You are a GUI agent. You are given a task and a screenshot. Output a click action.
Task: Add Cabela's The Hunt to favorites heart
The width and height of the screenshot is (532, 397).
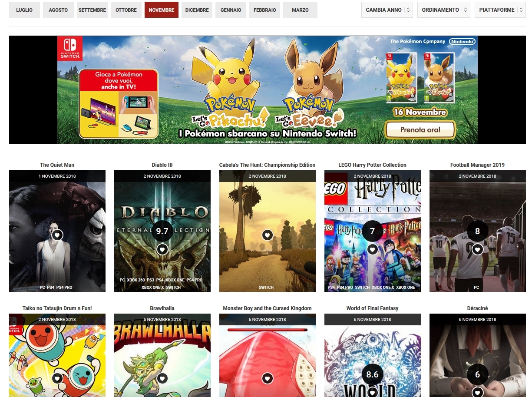click(268, 235)
